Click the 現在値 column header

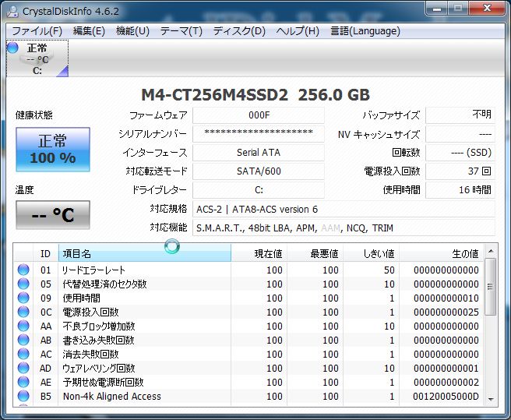(259, 253)
